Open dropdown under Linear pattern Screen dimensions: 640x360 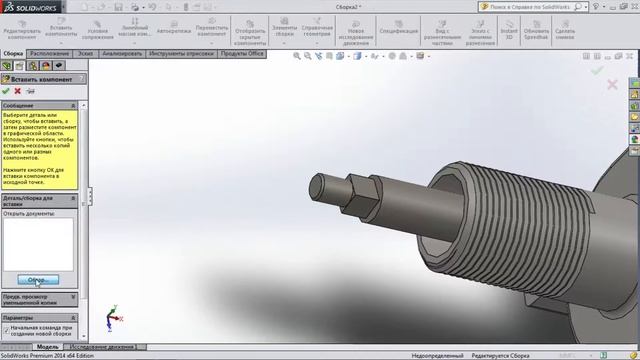pos(135,43)
